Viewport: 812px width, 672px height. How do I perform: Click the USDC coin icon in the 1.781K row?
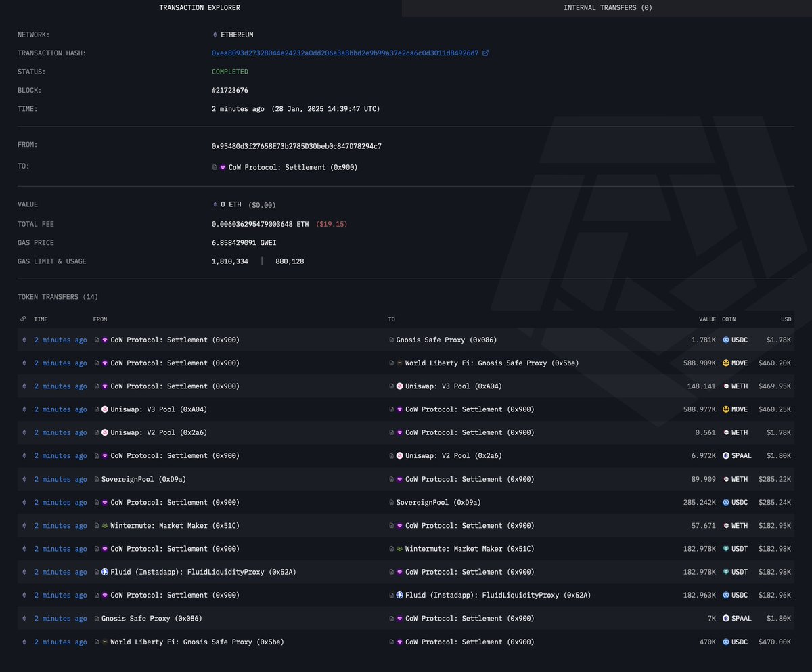[726, 340]
